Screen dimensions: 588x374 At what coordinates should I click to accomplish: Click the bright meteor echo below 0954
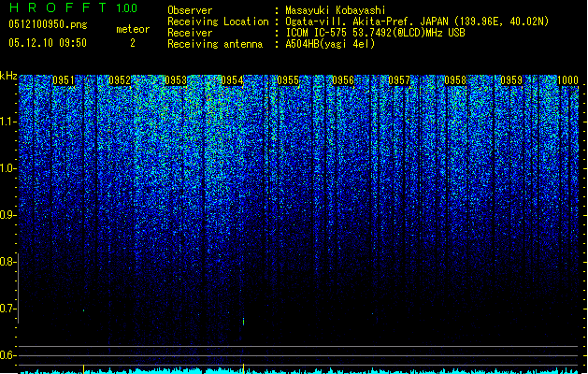244,321
